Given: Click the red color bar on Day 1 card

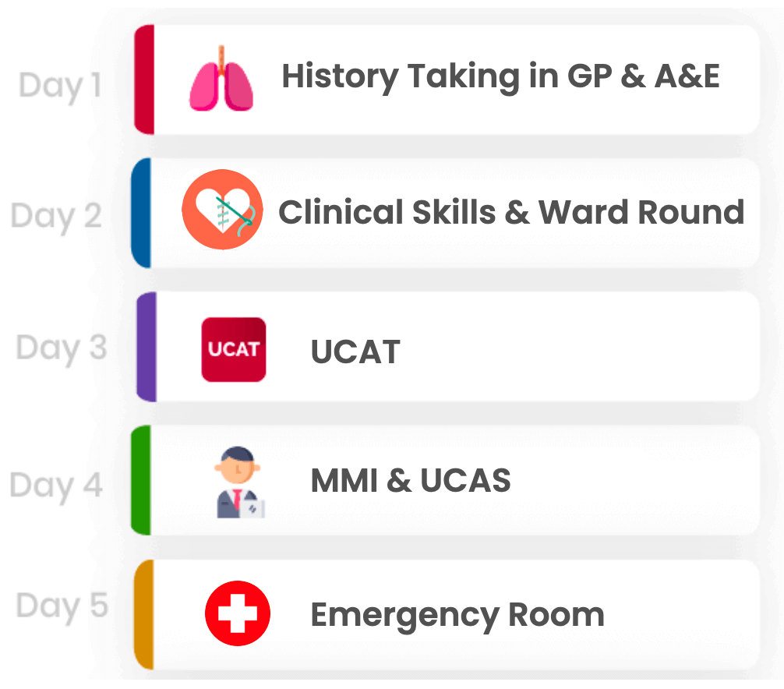Looking at the screenshot, I should (144, 79).
